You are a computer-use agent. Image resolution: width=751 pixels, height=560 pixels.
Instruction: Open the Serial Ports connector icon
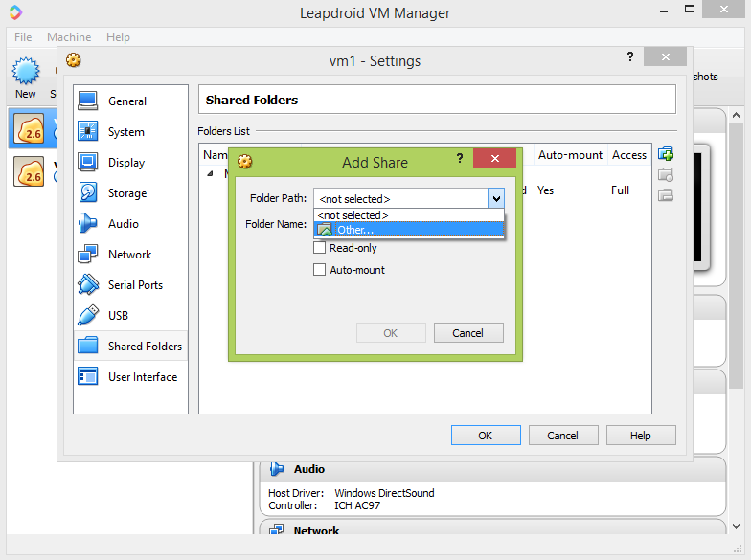(x=88, y=284)
